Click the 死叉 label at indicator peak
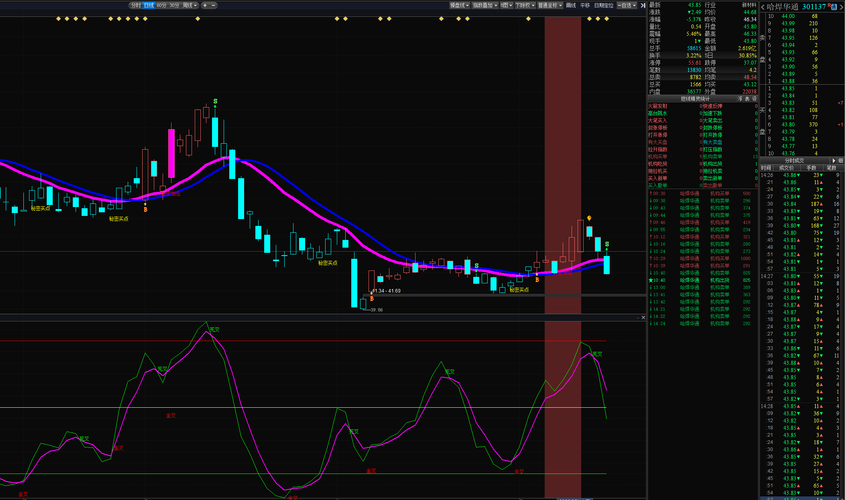This screenshot has width=845, height=500. 214,329
